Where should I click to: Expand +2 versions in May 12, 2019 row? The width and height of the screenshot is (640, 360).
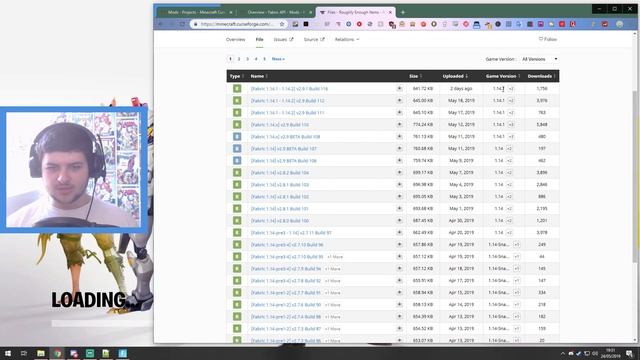(x=511, y=124)
